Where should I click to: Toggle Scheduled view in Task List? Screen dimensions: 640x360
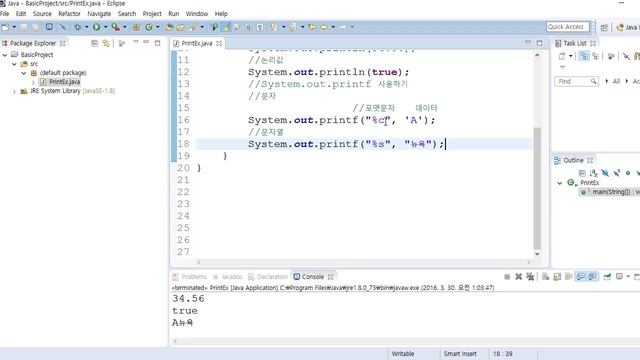point(596,56)
